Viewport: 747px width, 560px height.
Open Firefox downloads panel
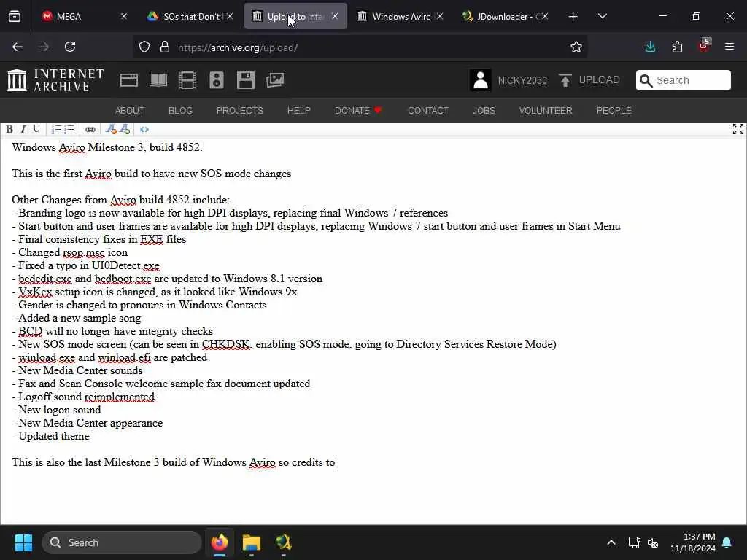coord(650,47)
